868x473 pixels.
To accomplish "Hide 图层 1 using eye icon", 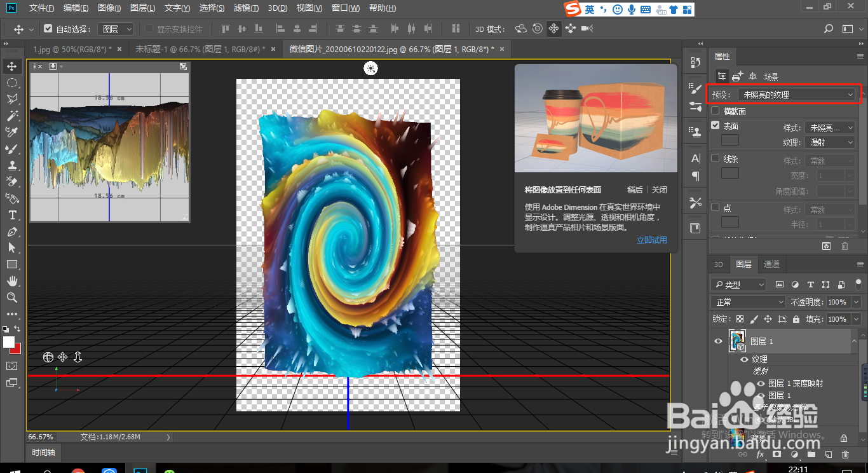I will 718,341.
